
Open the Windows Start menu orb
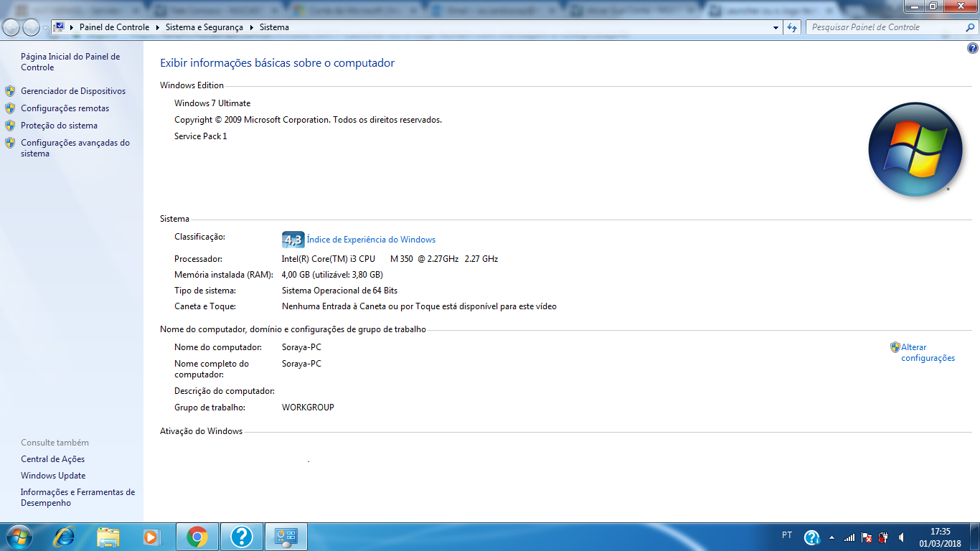point(18,537)
